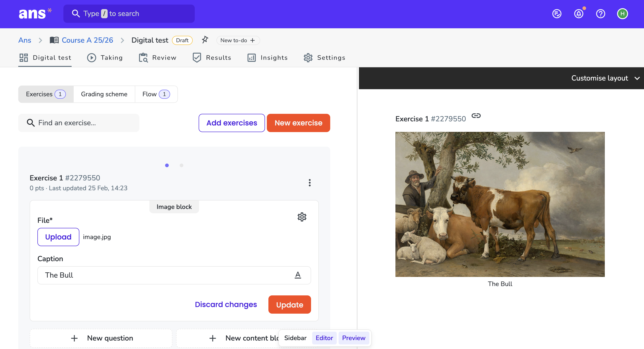644x349 pixels.
Task: Open the Digital test tab
Action: [x=45, y=58]
